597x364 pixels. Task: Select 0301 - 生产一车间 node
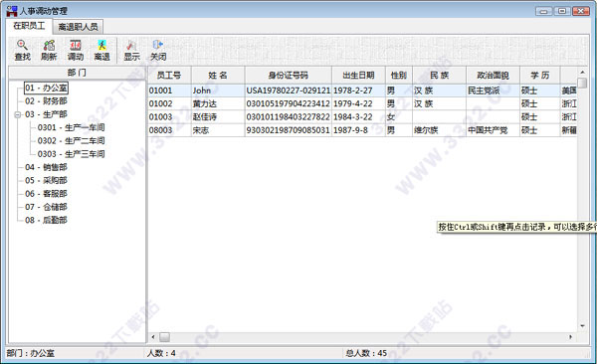pyautogui.click(x=72, y=127)
